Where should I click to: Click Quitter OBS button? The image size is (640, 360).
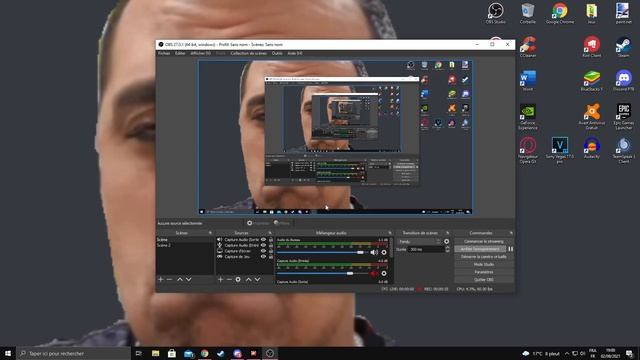pyautogui.click(x=484, y=280)
